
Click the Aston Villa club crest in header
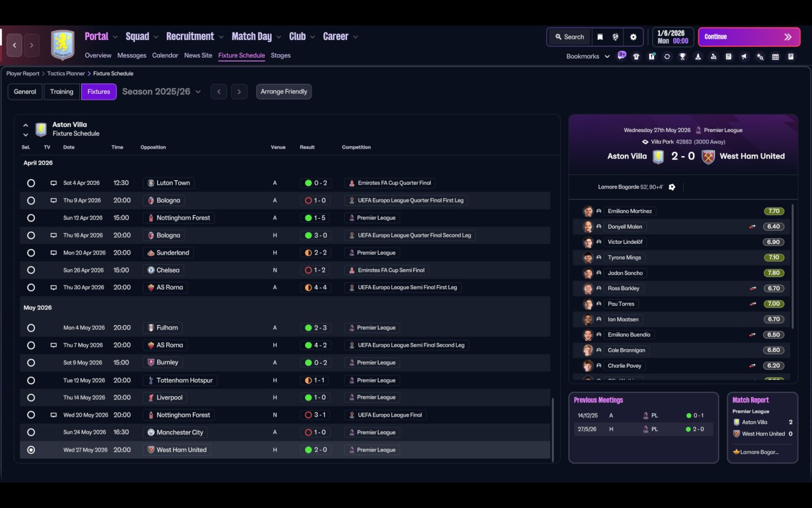click(62, 45)
